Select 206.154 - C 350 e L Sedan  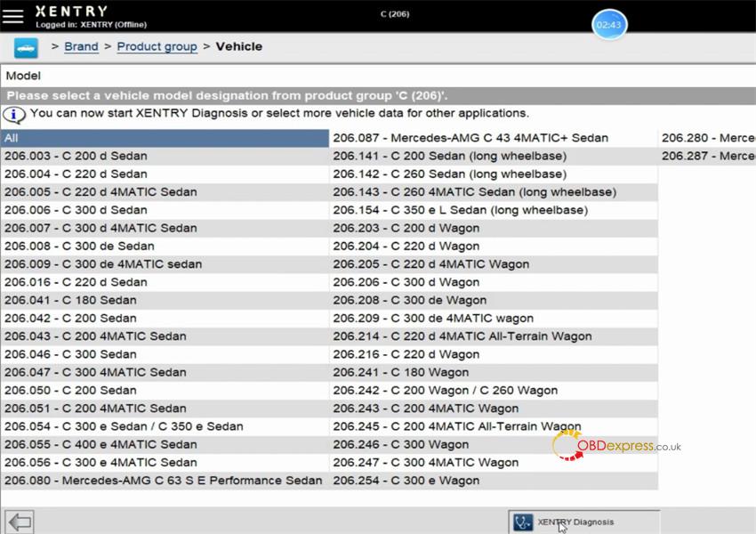494,210
